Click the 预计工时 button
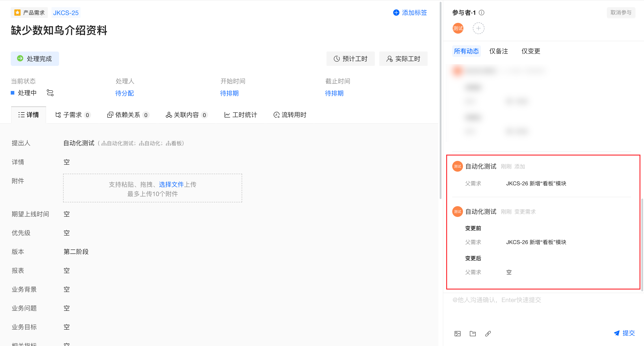 350,59
